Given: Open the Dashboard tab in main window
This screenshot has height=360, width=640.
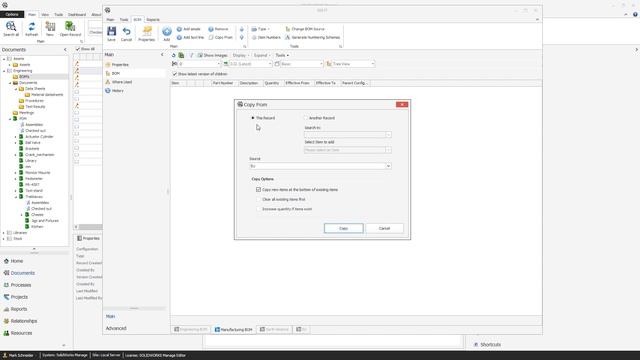Looking at the screenshot, I should pyautogui.click(x=77, y=14).
